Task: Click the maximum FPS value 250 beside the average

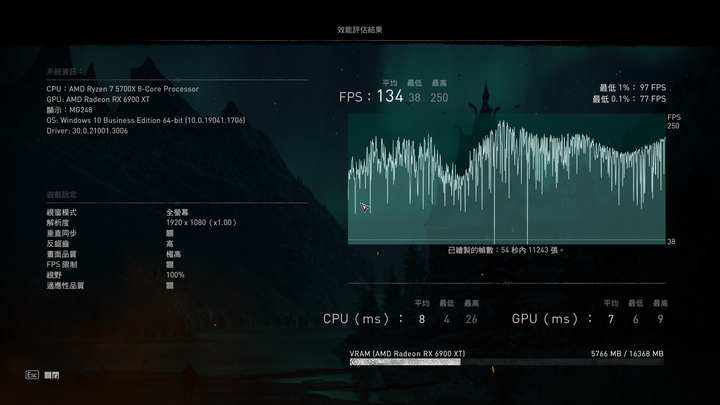Action: [x=439, y=97]
